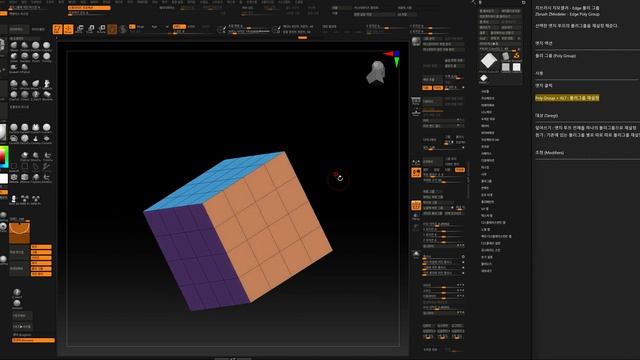Select the large white diamond tool thumbnail
The image size is (640, 360).
489,62
